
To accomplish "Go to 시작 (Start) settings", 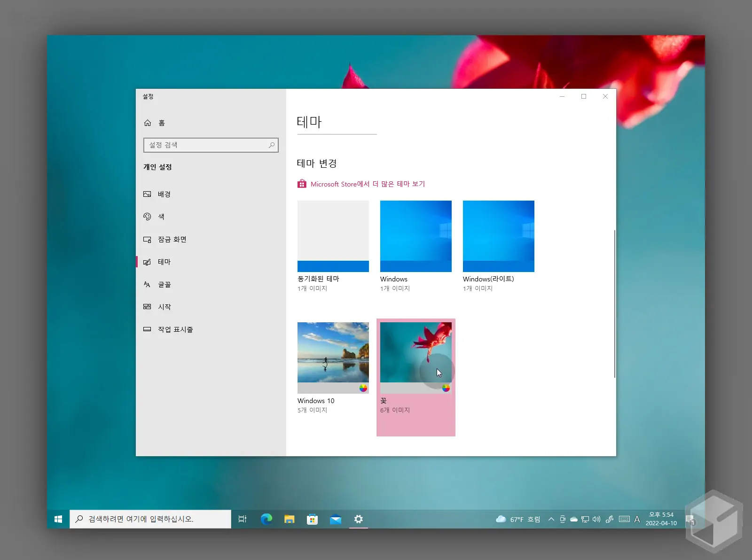I will (164, 307).
